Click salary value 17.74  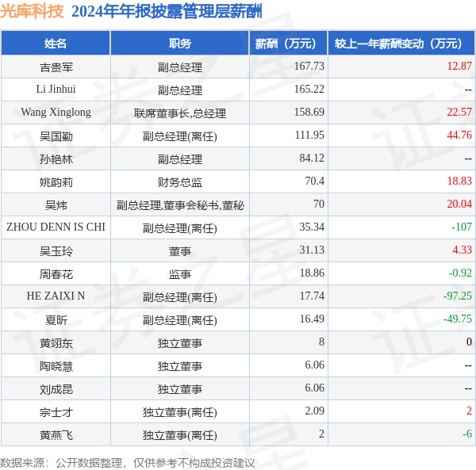tap(312, 296)
